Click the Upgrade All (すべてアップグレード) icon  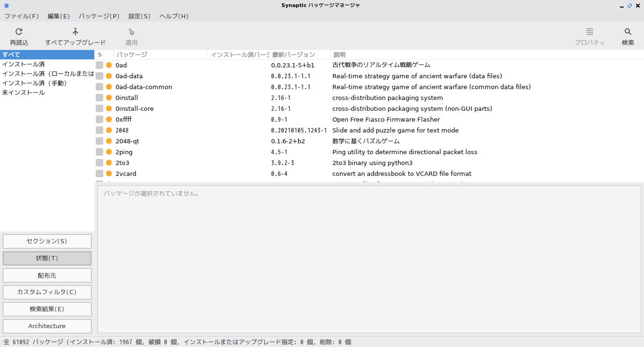75,32
